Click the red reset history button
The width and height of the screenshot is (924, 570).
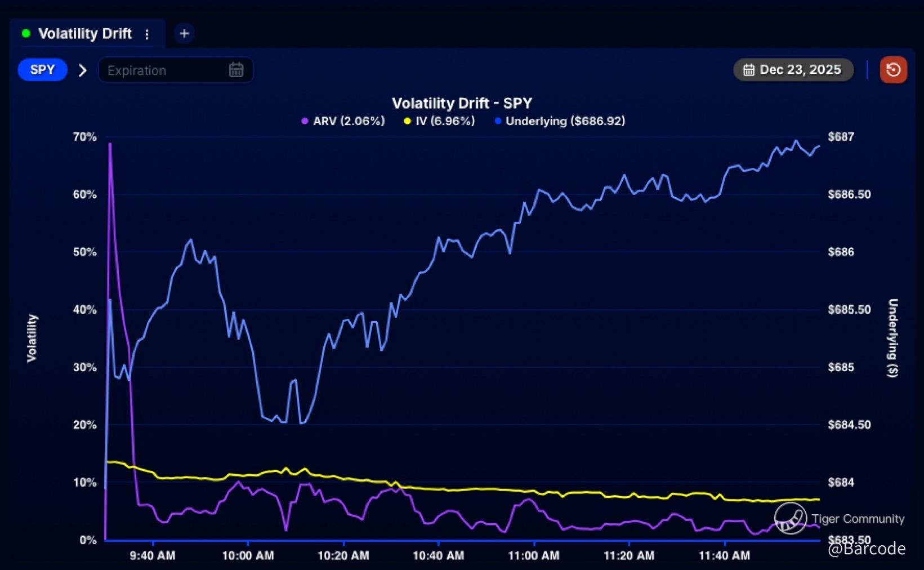(x=894, y=70)
